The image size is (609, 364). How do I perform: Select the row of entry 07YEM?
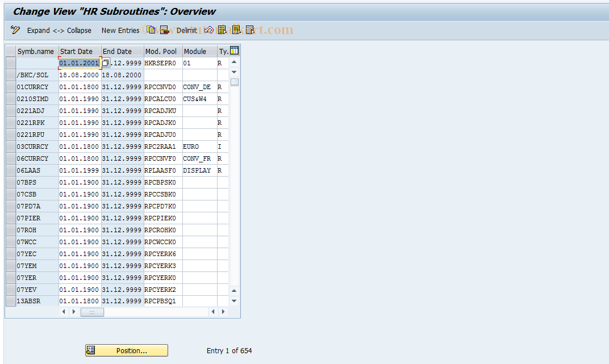point(11,265)
